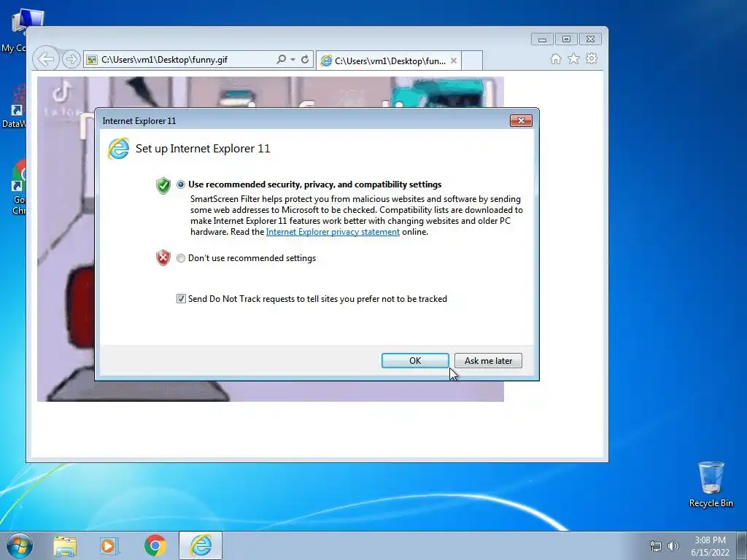Select the funny.gif browser tab
The image size is (747, 560).
[x=388, y=61]
